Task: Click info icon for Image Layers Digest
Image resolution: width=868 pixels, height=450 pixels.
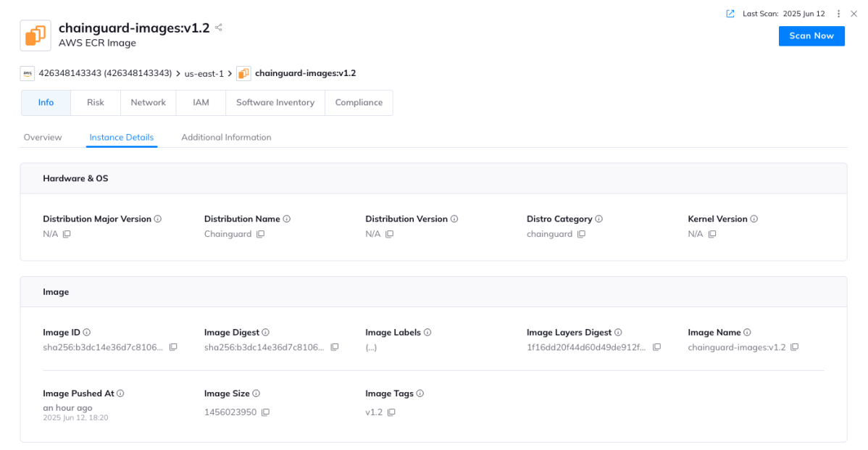Action: tap(618, 333)
